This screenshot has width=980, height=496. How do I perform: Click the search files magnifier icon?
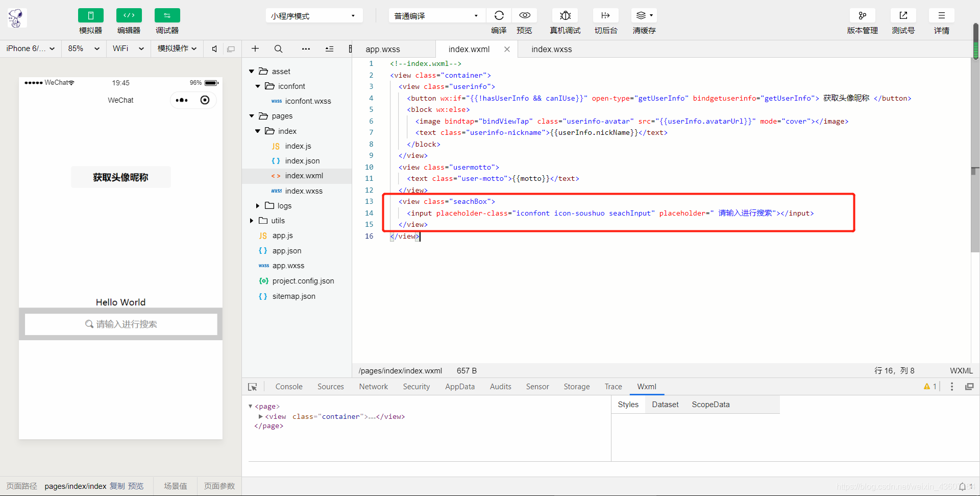coord(278,49)
